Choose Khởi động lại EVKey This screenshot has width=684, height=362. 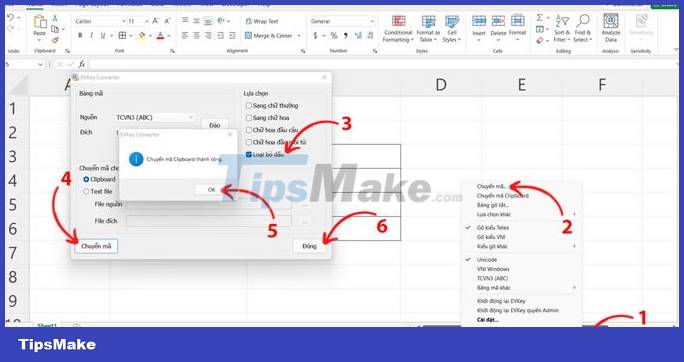pyautogui.click(x=501, y=301)
